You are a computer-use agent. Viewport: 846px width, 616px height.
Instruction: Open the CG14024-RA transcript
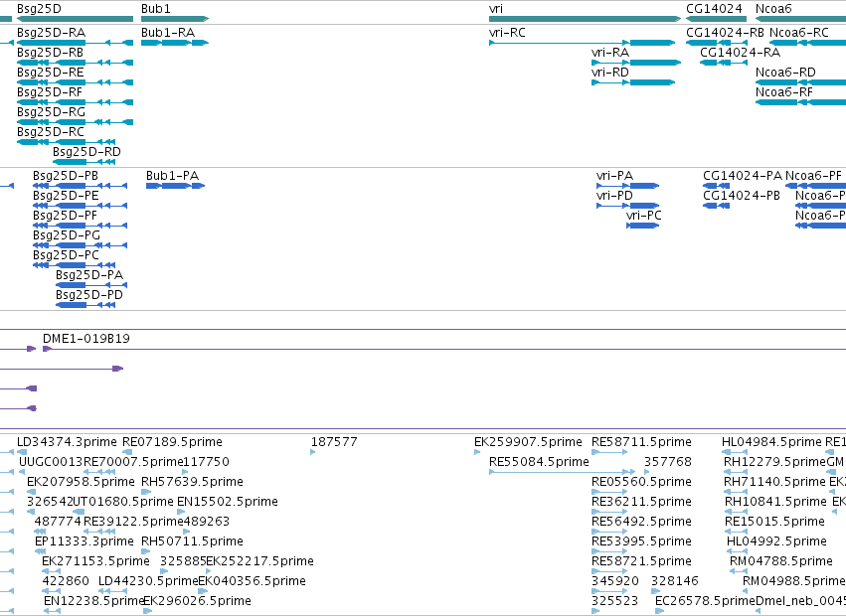[723, 63]
